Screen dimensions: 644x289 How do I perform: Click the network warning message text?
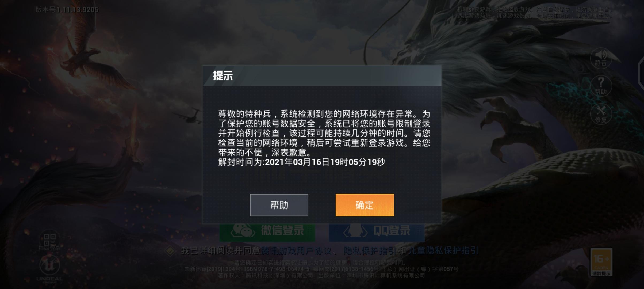coord(324,133)
